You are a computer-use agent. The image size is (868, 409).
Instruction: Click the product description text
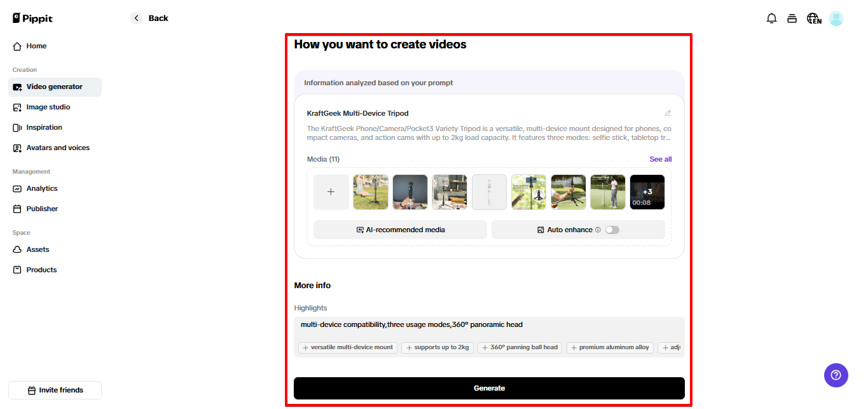(x=489, y=133)
